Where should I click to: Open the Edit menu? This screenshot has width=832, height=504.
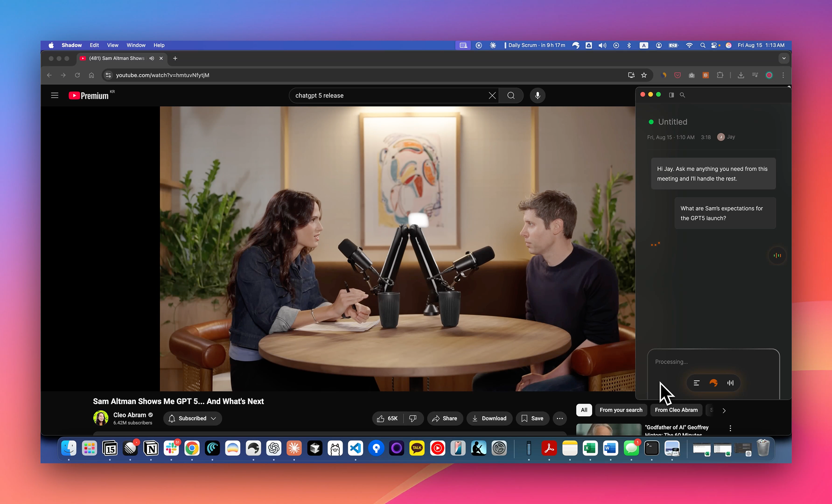94,45
